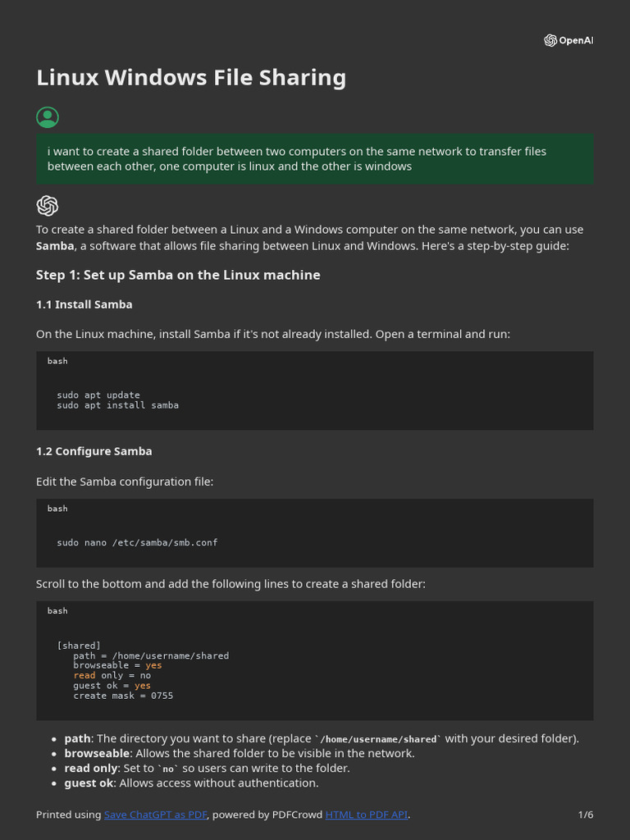Click the green user avatar icon
The width and height of the screenshot is (630, 840).
click(48, 117)
